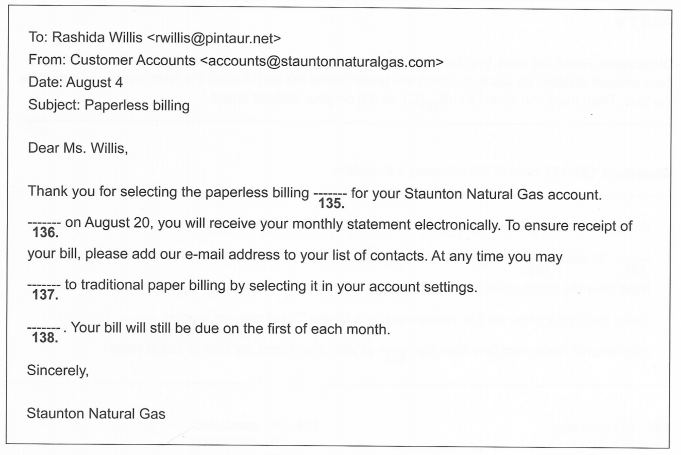The width and height of the screenshot is (681, 455).
Task: Click the rwillis@pintaur.net recipient email address
Action: [216, 38]
